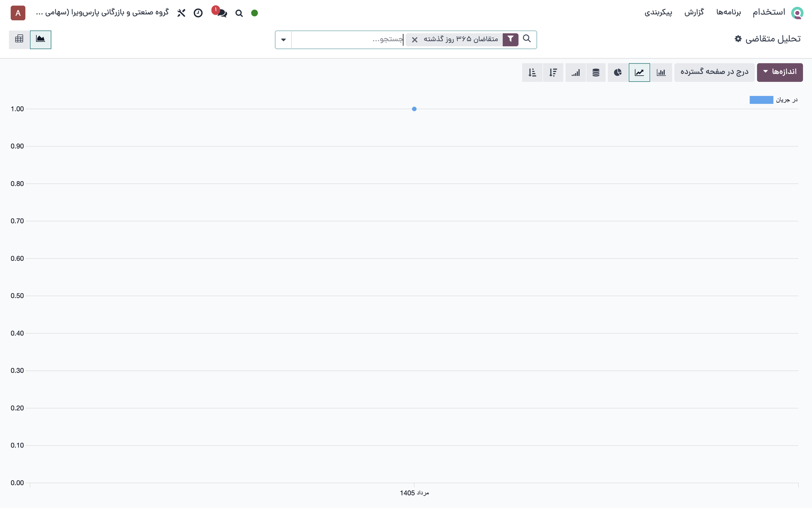
Task: Sort chart in ascending order
Action: click(x=532, y=72)
